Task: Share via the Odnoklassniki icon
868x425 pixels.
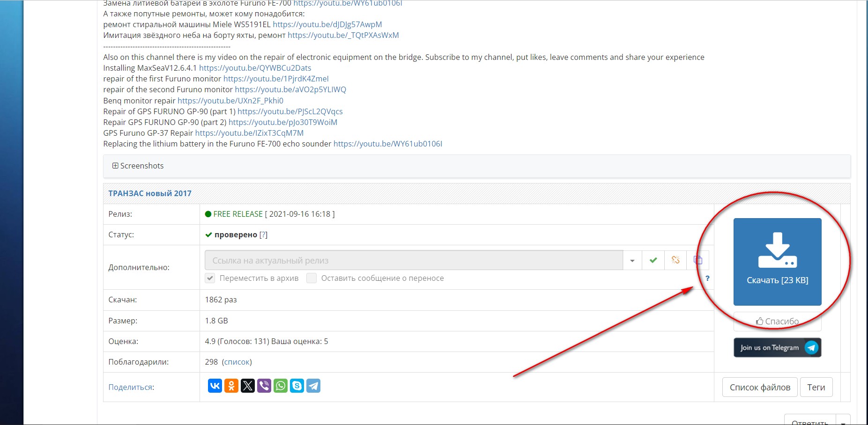Action: pyautogui.click(x=231, y=386)
